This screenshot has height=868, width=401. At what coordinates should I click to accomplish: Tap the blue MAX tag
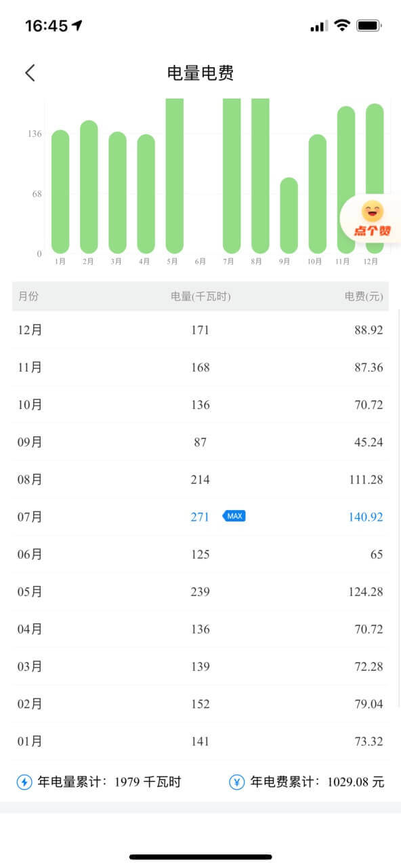(x=234, y=516)
